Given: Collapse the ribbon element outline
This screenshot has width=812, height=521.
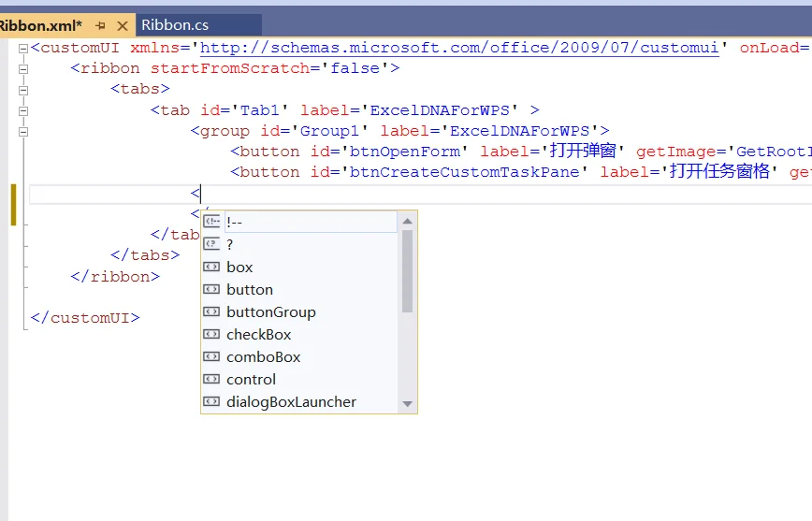Looking at the screenshot, I should click(x=23, y=69).
